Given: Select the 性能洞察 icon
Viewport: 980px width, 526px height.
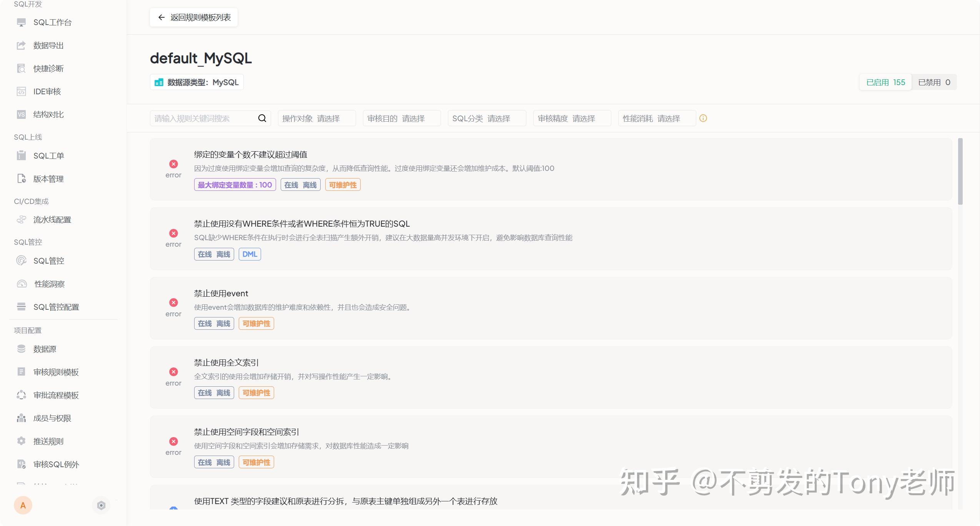Looking at the screenshot, I should click(x=21, y=284).
